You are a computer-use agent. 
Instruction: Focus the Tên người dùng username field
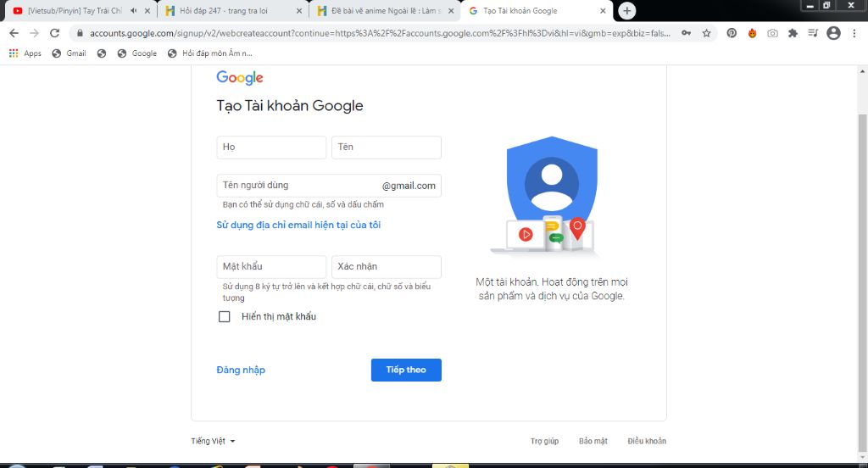click(x=329, y=186)
